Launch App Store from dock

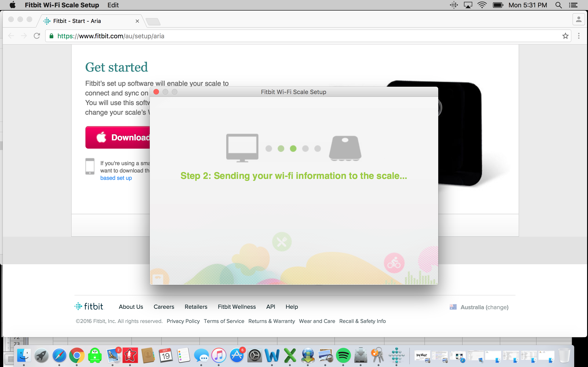tap(236, 356)
